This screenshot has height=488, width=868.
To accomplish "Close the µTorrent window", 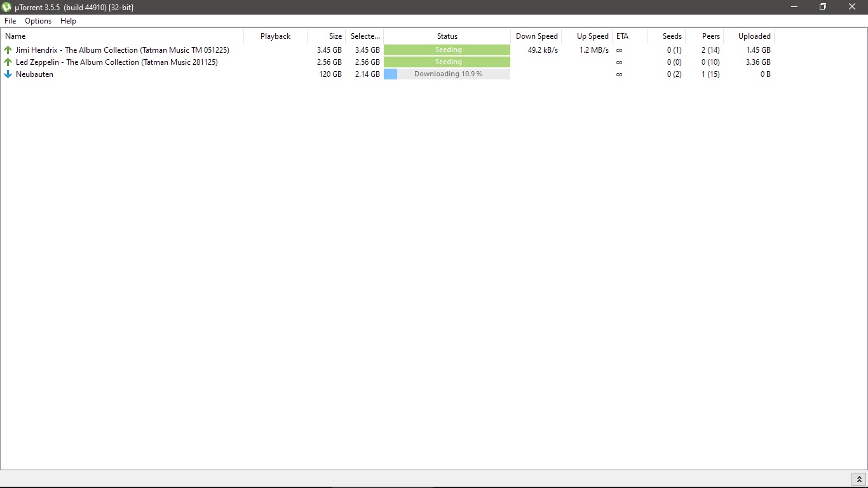I will click(x=852, y=7).
